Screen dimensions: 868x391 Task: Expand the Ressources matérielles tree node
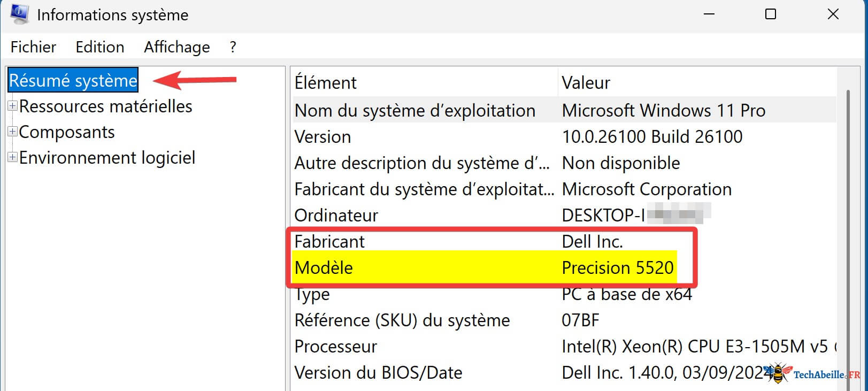12,106
